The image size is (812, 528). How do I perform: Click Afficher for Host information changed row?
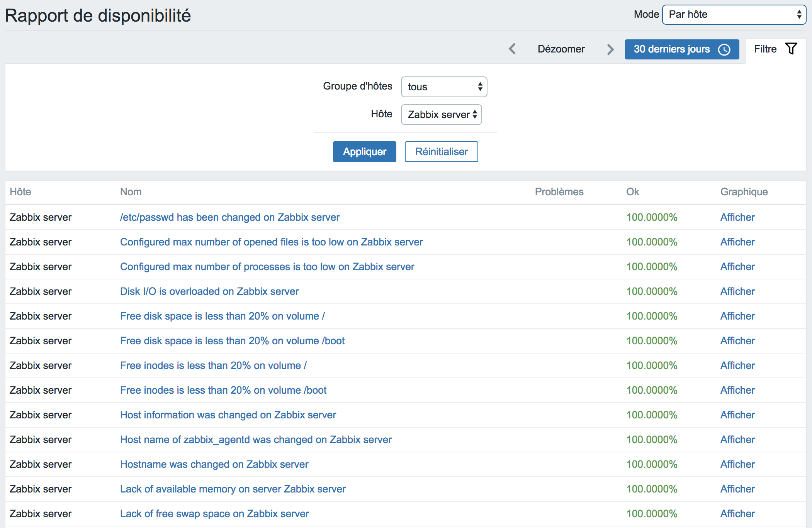(737, 415)
